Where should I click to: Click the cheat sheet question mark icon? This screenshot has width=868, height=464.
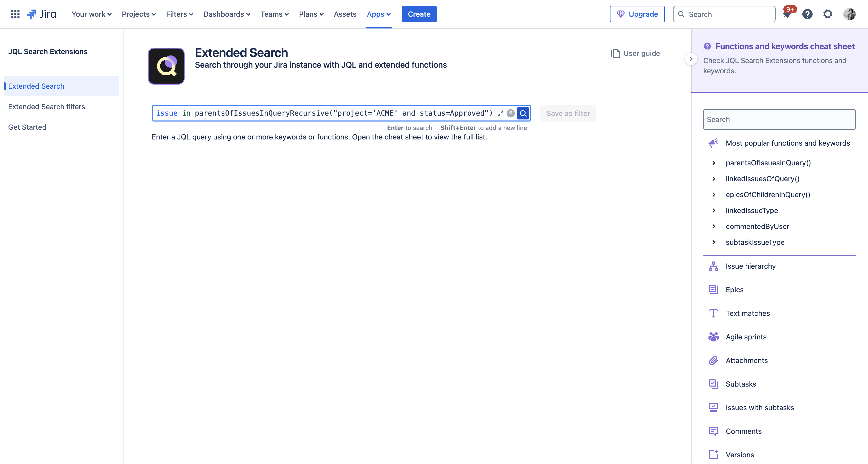tap(707, 46)
